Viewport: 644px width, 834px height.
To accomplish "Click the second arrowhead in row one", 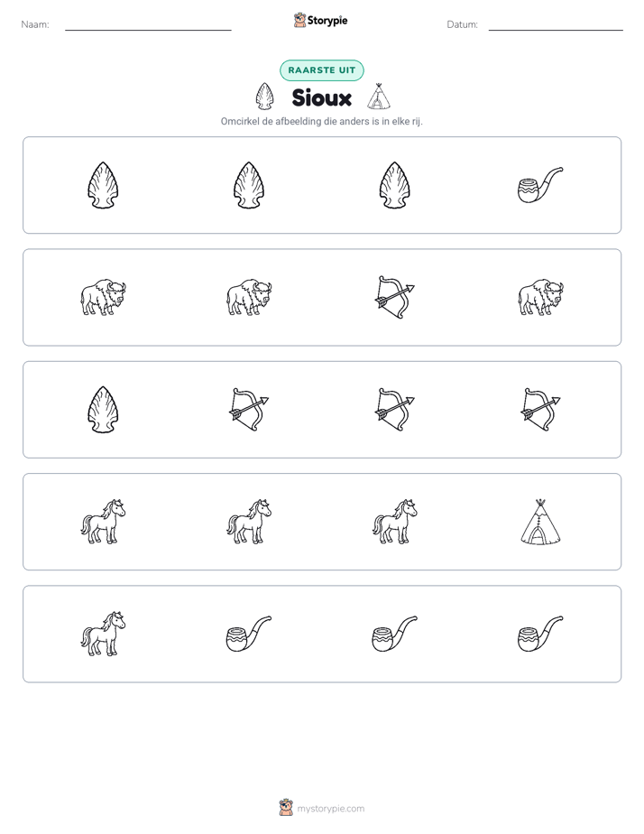I will (x=249, y=185).
